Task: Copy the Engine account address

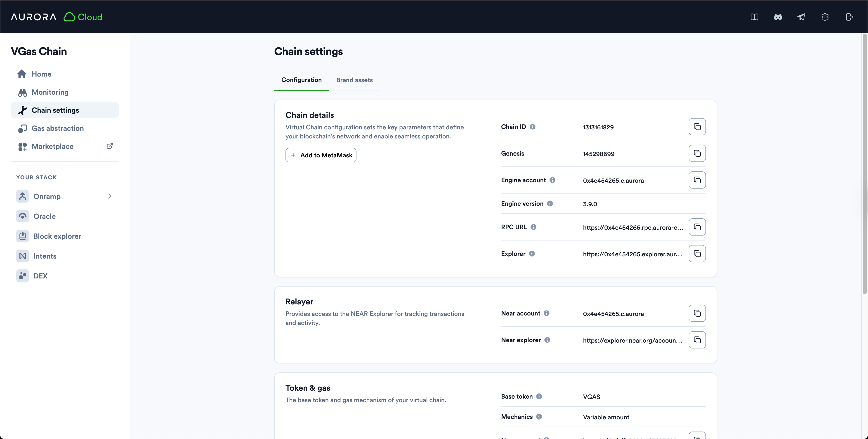Action: [697, 180]
